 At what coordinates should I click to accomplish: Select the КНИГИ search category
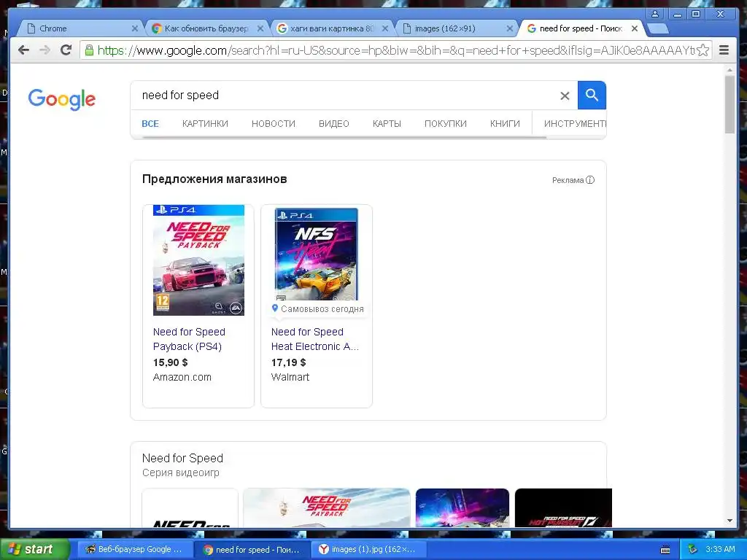pos(505,124)
